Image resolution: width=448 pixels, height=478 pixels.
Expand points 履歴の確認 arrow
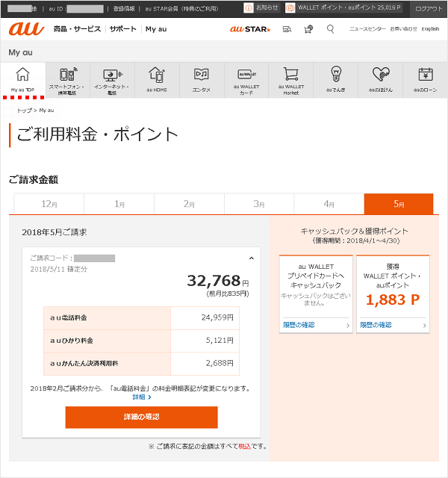pyautogui.click(x=425, y=326)
